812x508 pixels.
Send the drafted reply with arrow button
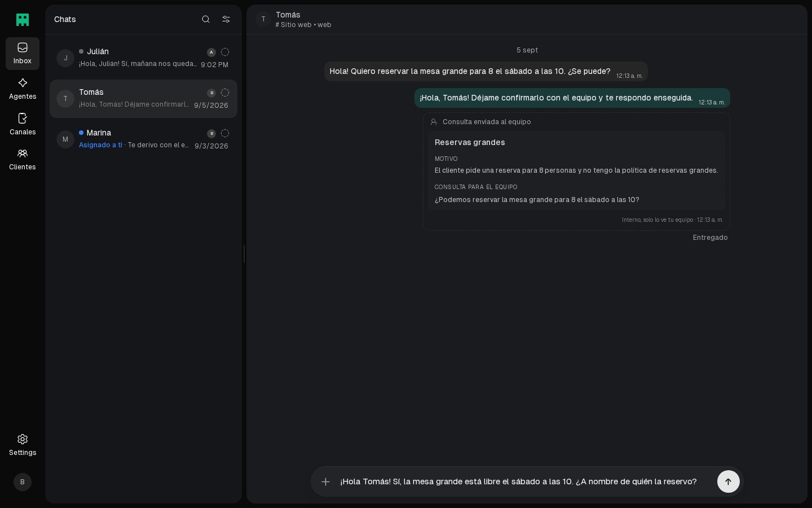tap(728, 481)
